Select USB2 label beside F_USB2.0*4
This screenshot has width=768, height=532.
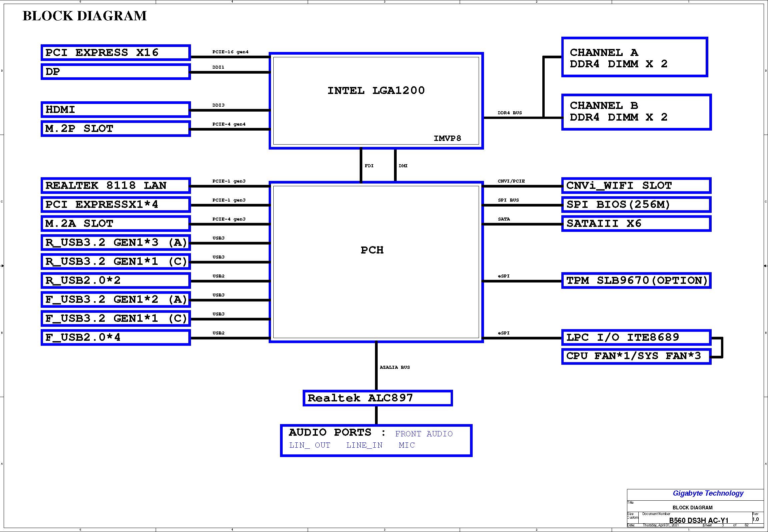click(x=218, y=333)
